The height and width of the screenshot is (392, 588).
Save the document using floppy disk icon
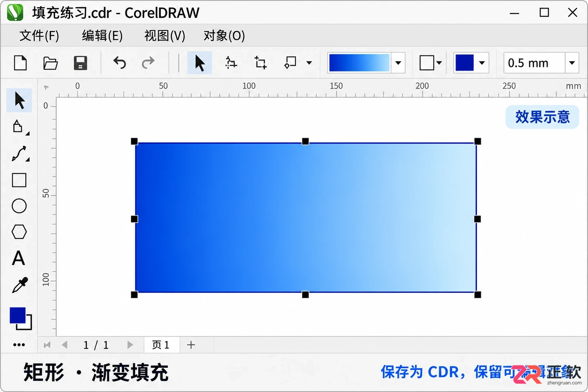pos(80,63)
